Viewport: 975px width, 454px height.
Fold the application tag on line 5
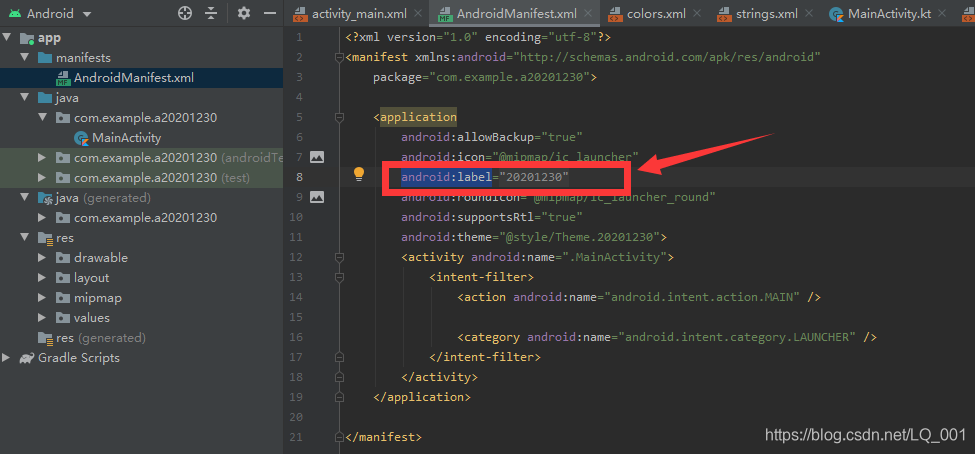pyautogui.click(x=339, y=118)
